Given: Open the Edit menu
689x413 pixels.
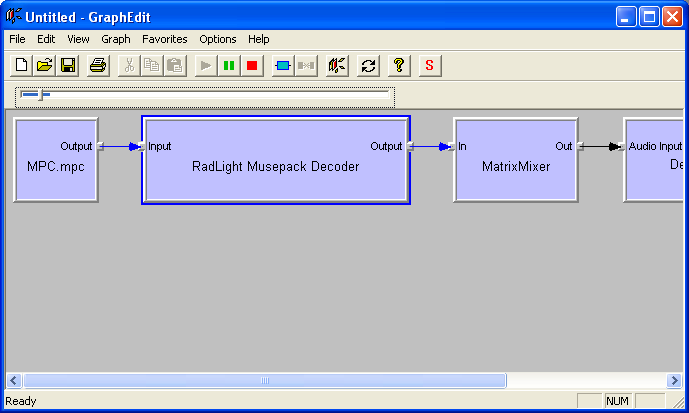Looking at the screenshot, I should 46,39.
